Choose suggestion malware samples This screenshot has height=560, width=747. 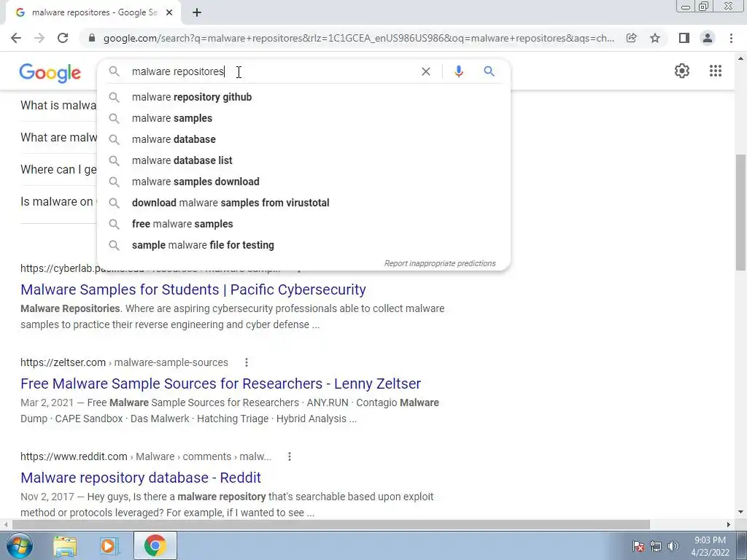point(303,118)
